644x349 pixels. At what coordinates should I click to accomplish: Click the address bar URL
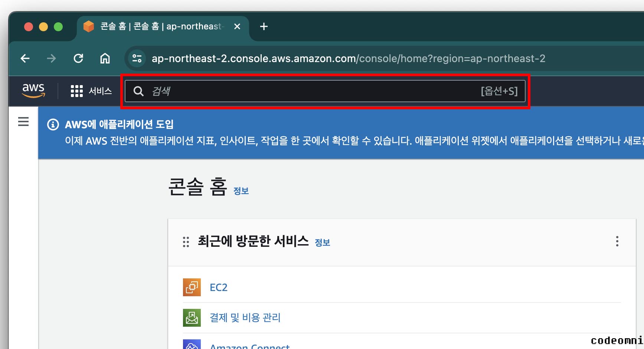[349, 58]
